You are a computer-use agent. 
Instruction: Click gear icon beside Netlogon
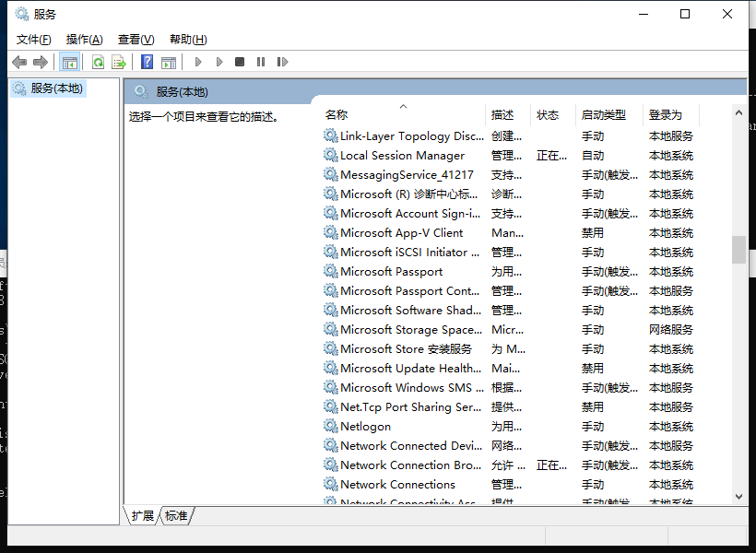[x=330, y=426]
